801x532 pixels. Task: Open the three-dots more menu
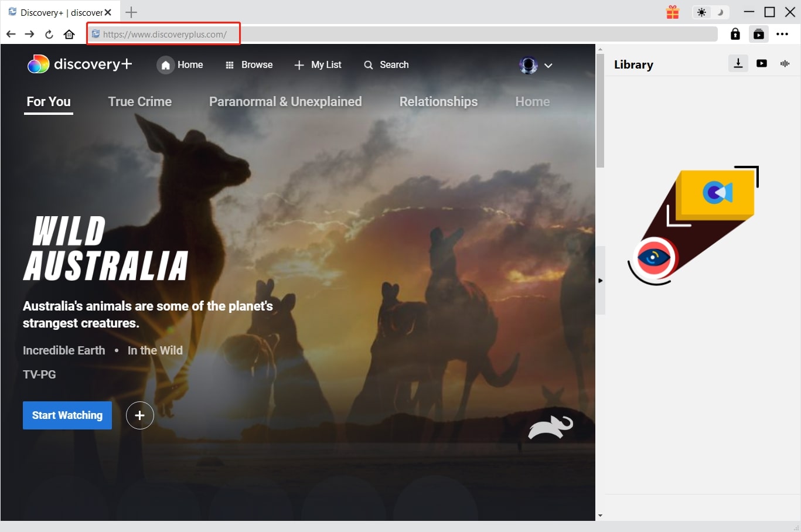tap(782, 34)
